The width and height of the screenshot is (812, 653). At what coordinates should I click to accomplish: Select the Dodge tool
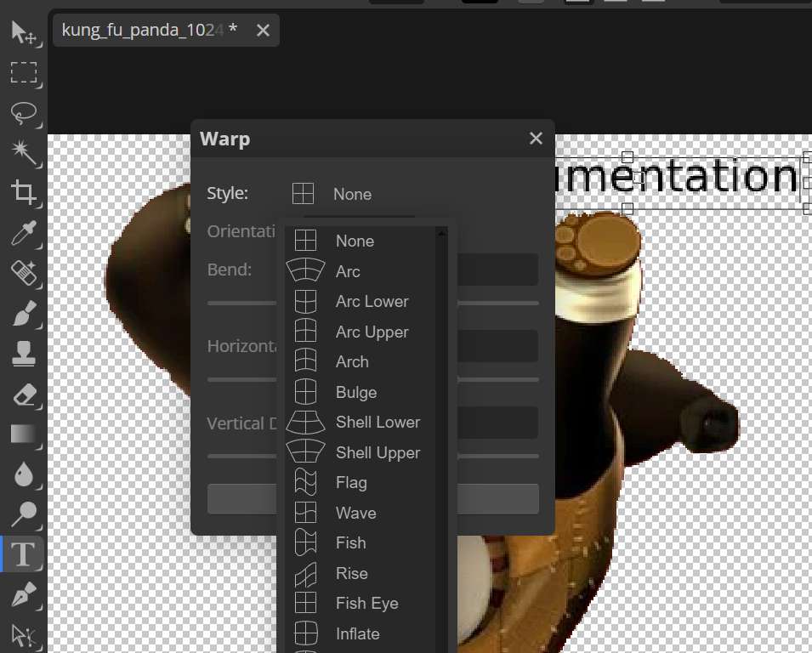pyautogui.click(x=23, y=514)
